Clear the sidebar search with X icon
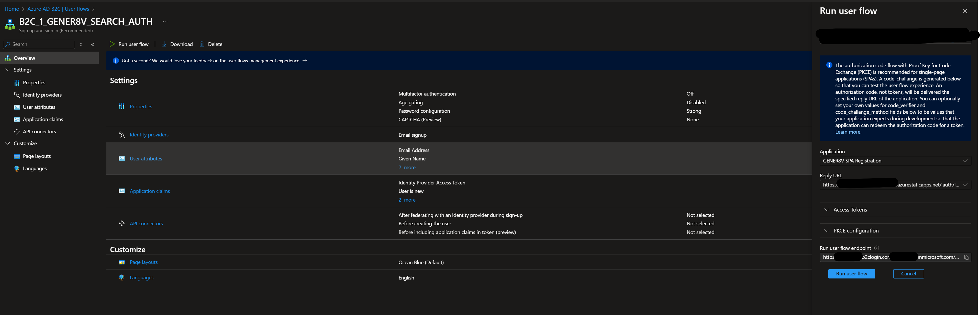The image size is (980, 315). (81, 44)
